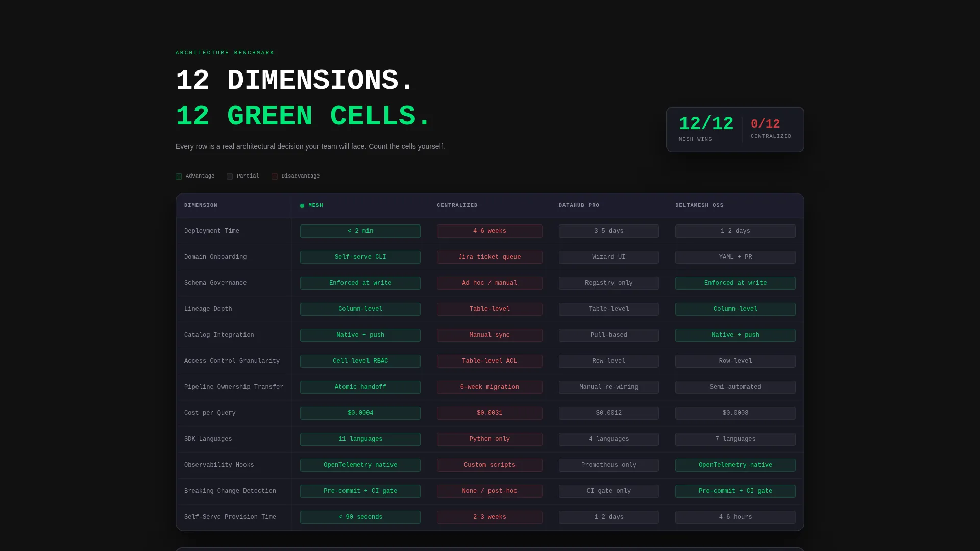Click the 'Breaking Change Detection' row label
Screen dimensions: 980x551
point(230,491)
